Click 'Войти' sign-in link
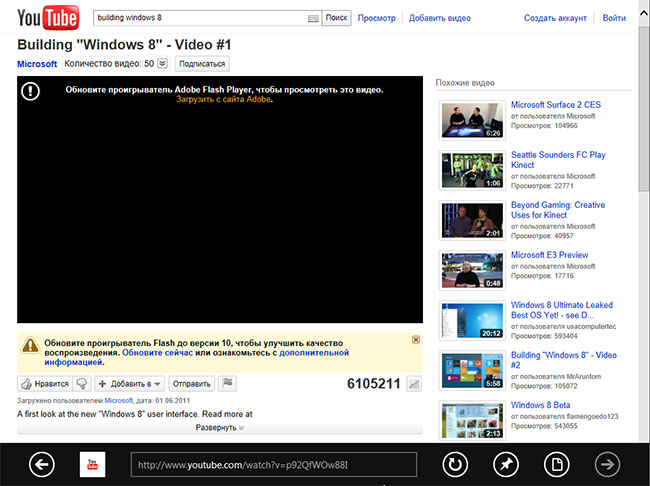 click(614, 18)
